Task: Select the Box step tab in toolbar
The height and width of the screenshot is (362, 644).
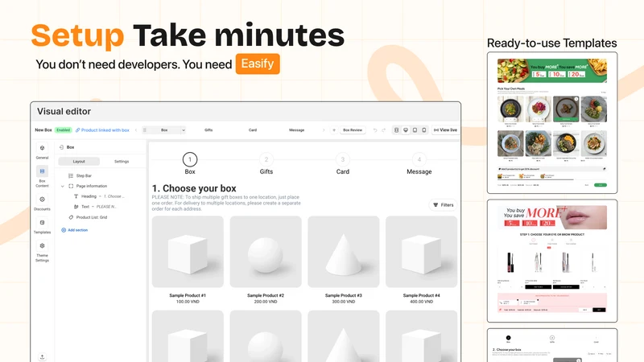Action: coord(164,130)
